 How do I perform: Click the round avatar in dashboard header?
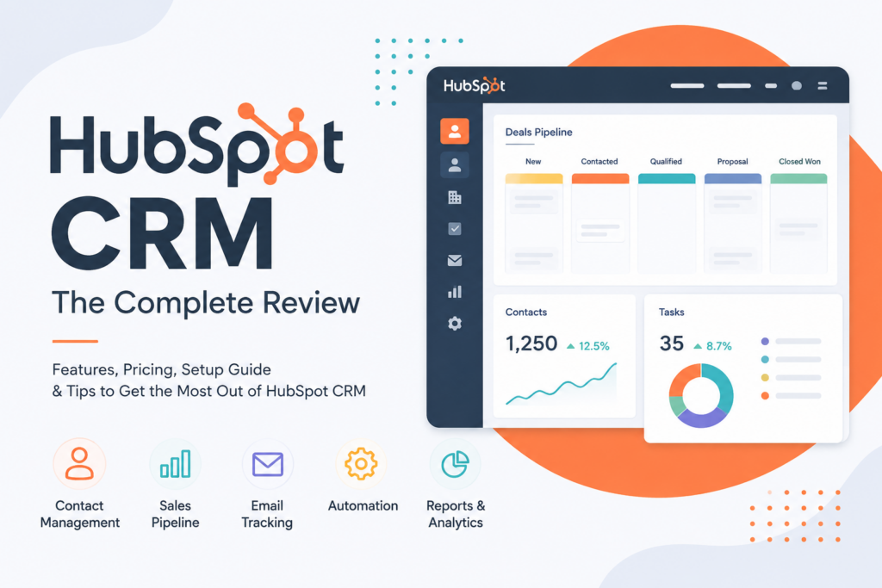pos(797,85)
